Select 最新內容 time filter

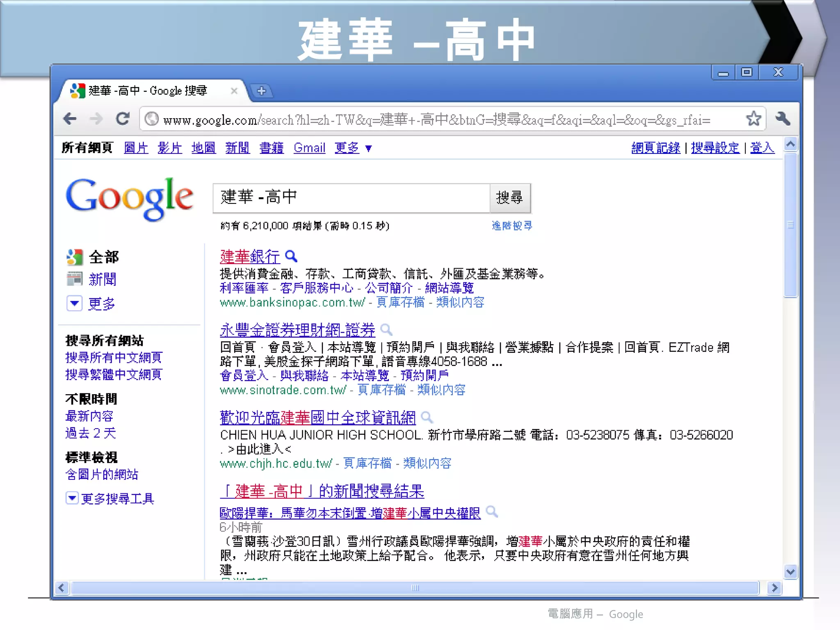coord(89,416)
